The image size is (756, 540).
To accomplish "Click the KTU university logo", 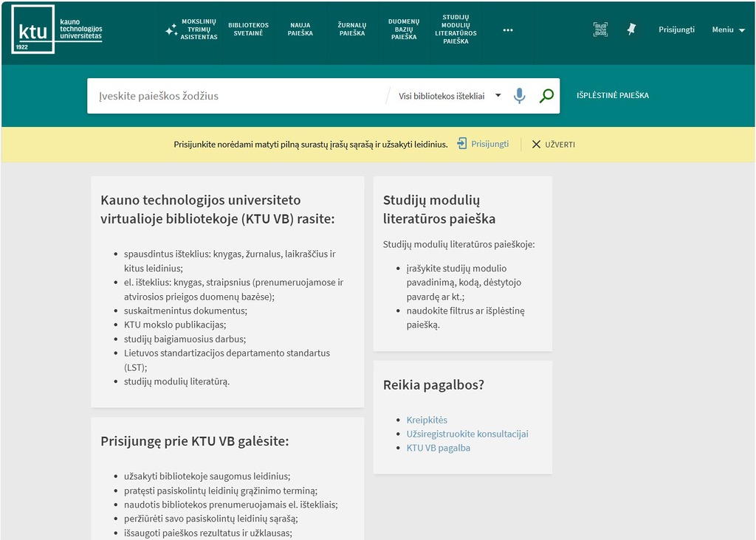I will (57, 30).
